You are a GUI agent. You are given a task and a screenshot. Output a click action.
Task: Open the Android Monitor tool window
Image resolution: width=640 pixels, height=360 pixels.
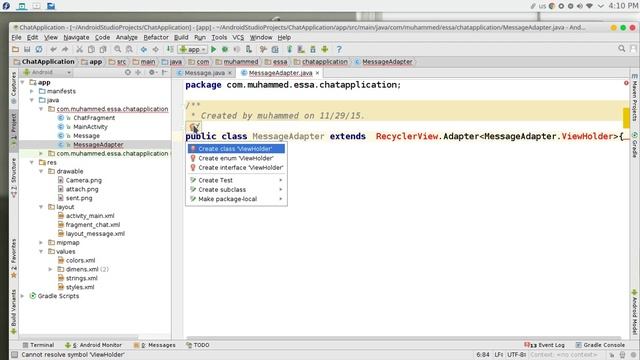point(93,345)
